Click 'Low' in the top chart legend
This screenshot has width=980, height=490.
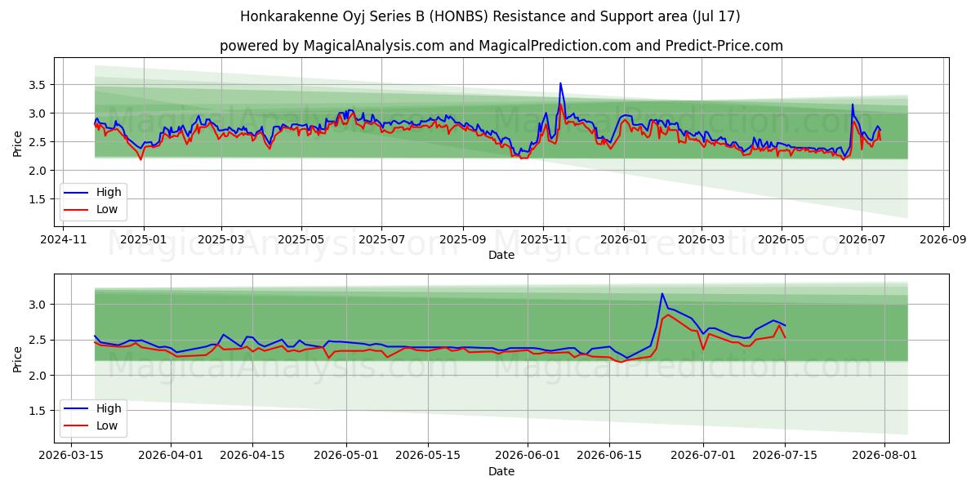(107, 209)
